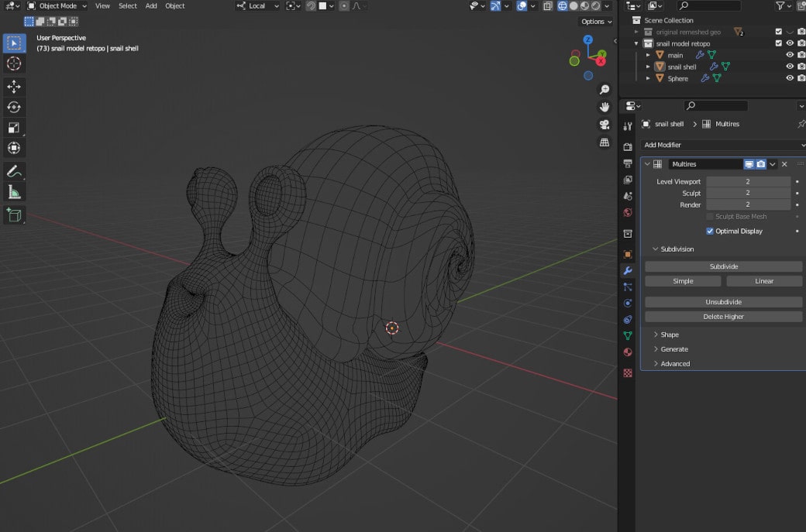Switch to wireframe viewport shading
The image size is (806, 532).
point(563,6)
